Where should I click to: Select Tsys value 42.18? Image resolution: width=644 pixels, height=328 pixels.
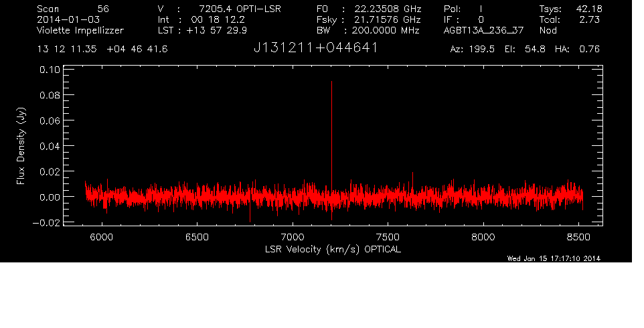(589, 9)
